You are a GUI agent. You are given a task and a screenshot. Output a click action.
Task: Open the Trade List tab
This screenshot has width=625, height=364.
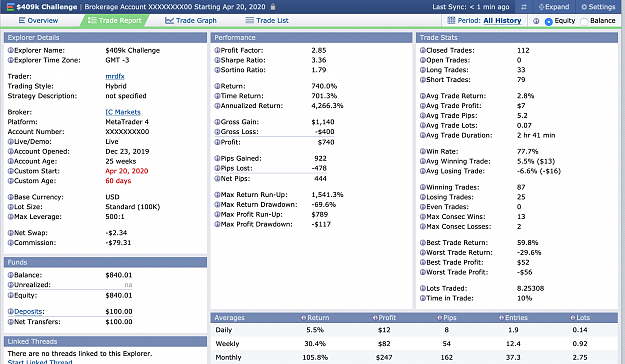point(267,20)
